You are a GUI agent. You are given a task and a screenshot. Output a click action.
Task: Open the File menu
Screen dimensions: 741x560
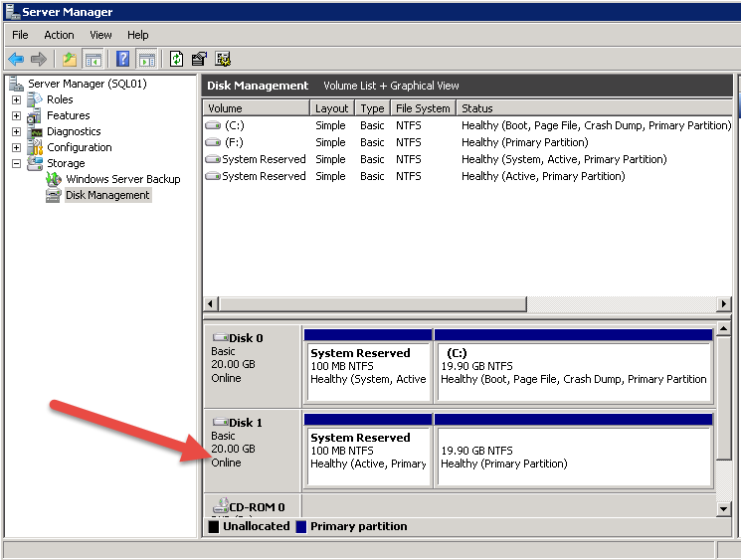pyautogui.click(x=20, y=35)
